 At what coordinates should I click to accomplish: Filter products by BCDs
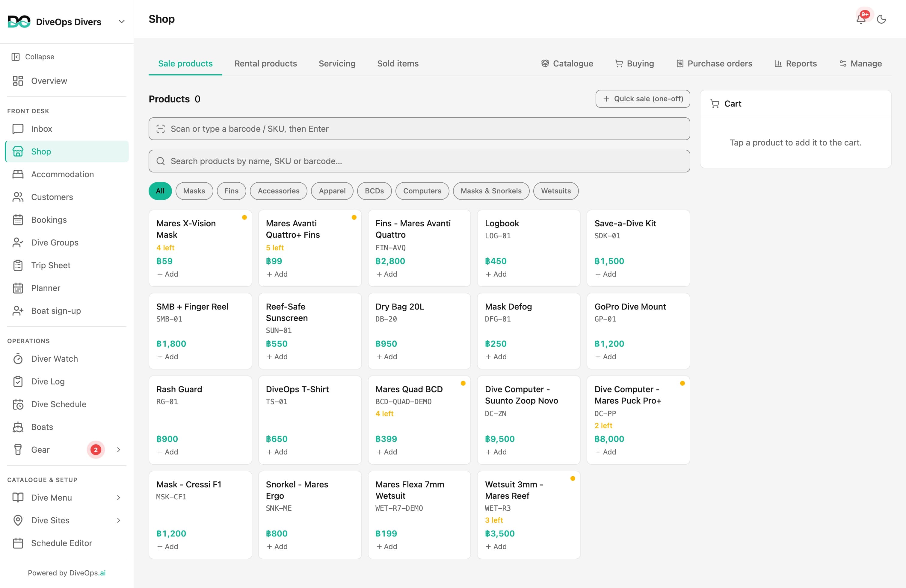click(x=375, y=191)
